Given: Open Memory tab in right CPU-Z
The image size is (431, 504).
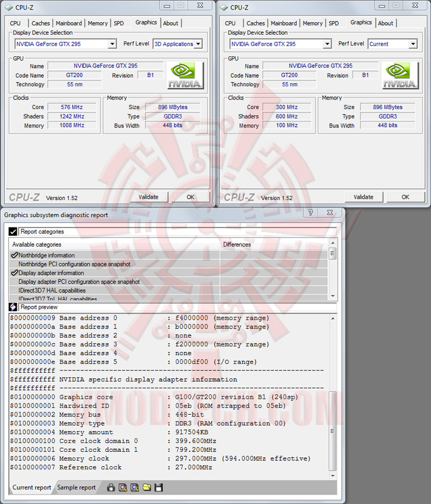Looking at the screenshot, I should coord(312,23).
